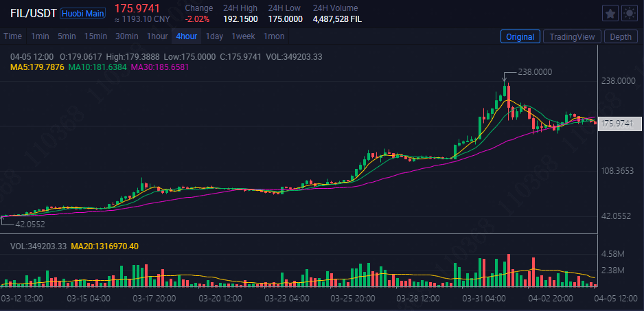Click the 03-28 12:00 time axis label
Image resolution: width=644 pixels, height=311 pixels.
point(418,297)
